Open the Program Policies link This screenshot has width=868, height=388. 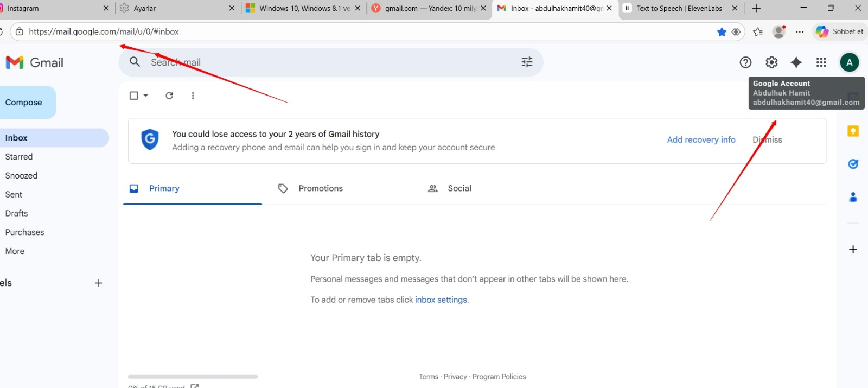coord(499,377)
